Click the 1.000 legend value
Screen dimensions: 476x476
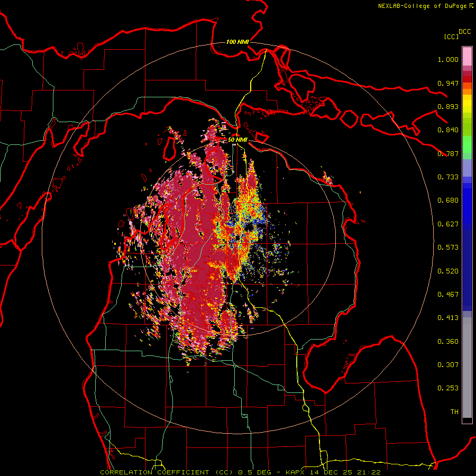448,59
